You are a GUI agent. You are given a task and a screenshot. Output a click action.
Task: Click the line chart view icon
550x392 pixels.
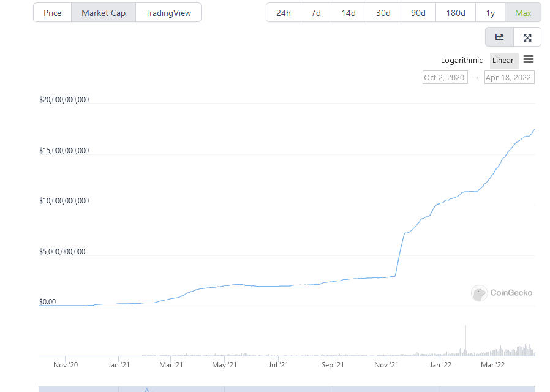point(499,37)
